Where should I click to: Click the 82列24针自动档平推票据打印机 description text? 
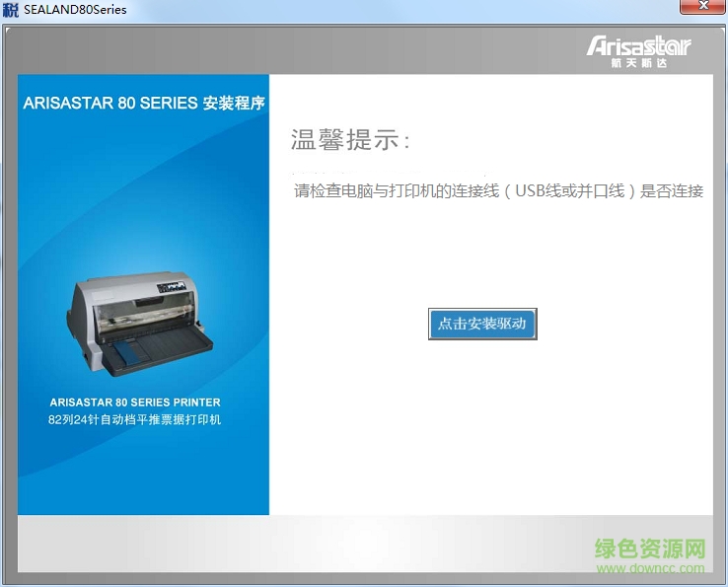tap(134, 420)
